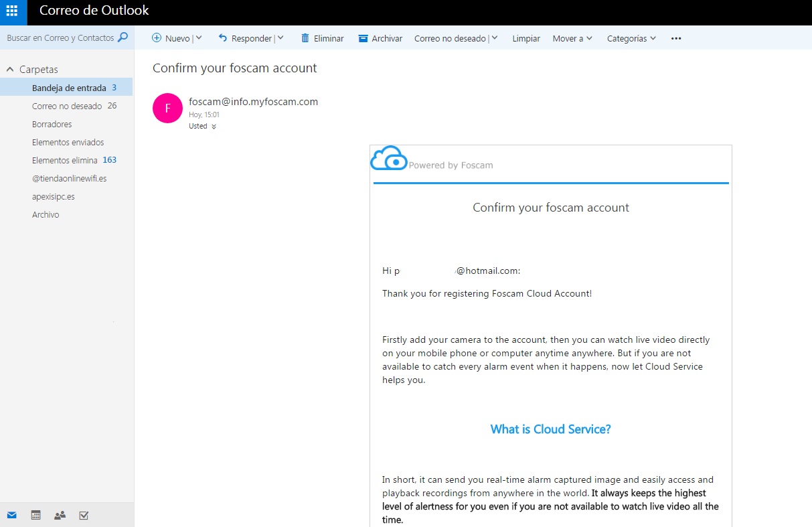Click the Hoy, 15:01 timestamp

point(204,115)
